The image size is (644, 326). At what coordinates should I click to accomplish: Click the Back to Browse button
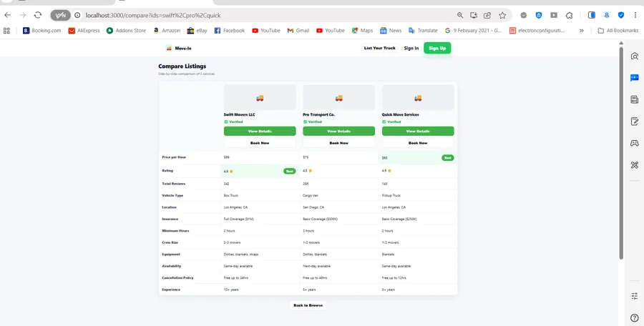(x=308, y=305)
